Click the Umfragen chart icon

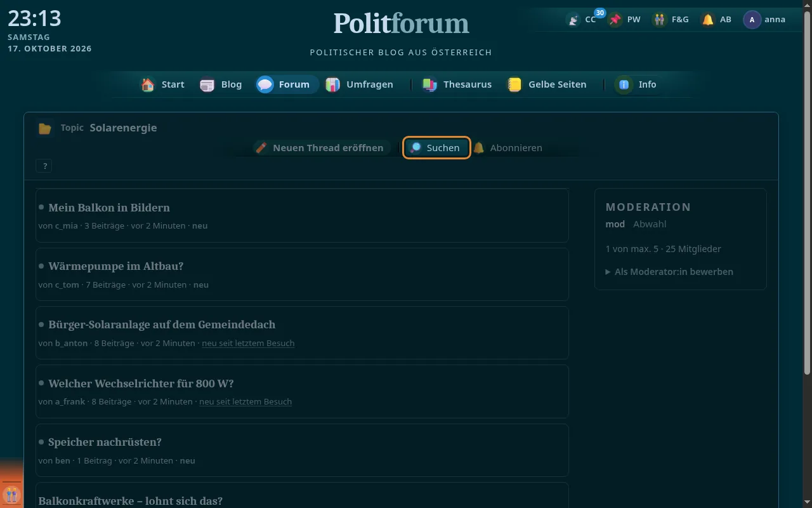pos(332,84)
